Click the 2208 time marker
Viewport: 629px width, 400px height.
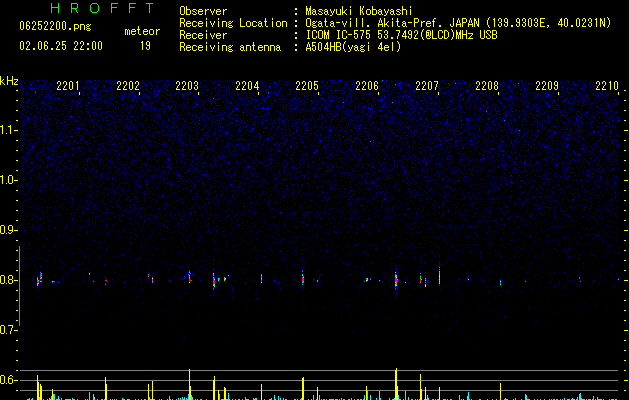[487, 86]
